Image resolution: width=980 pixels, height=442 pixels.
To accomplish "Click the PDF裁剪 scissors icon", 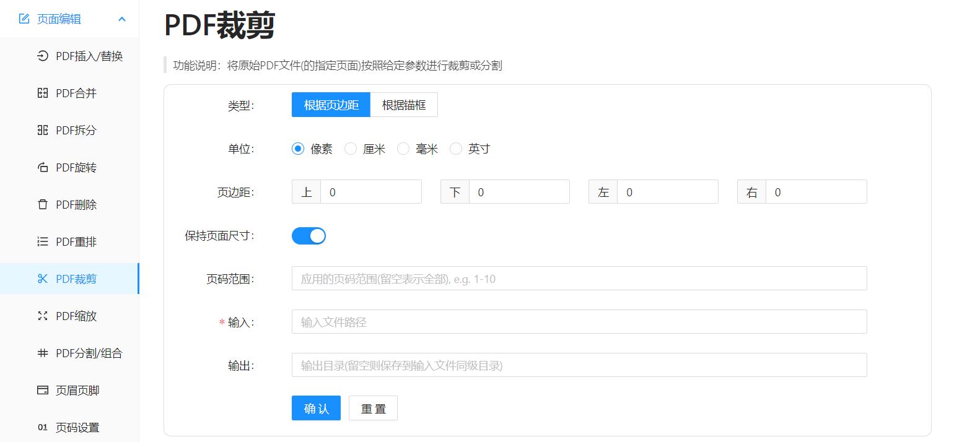I will pyautogui.click(x=43, y=279).
